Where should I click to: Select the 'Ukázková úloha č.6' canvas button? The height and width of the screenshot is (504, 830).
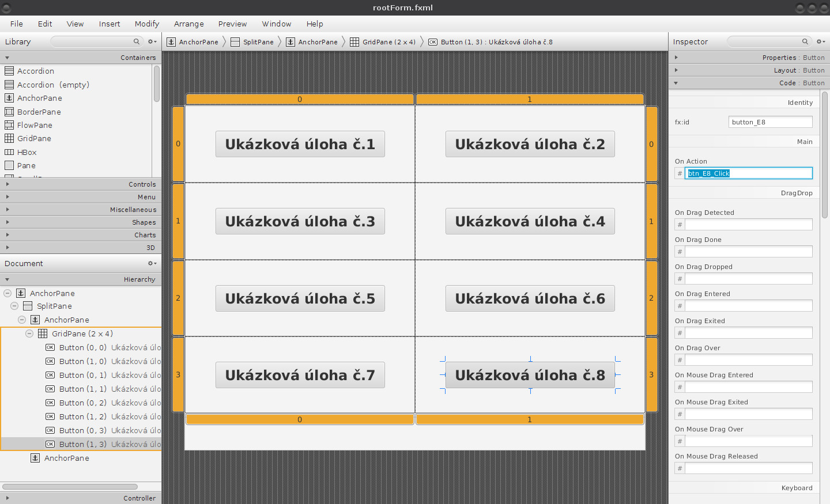(530, 298)
